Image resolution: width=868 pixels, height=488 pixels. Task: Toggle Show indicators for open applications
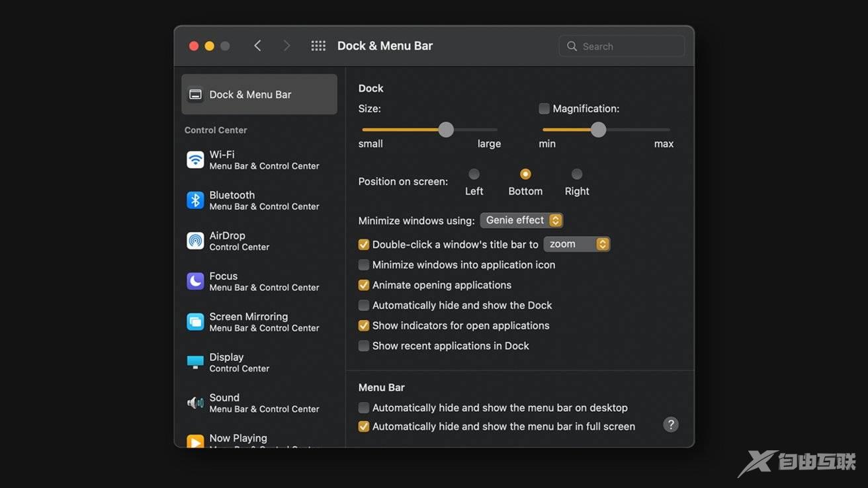point(363,325)
